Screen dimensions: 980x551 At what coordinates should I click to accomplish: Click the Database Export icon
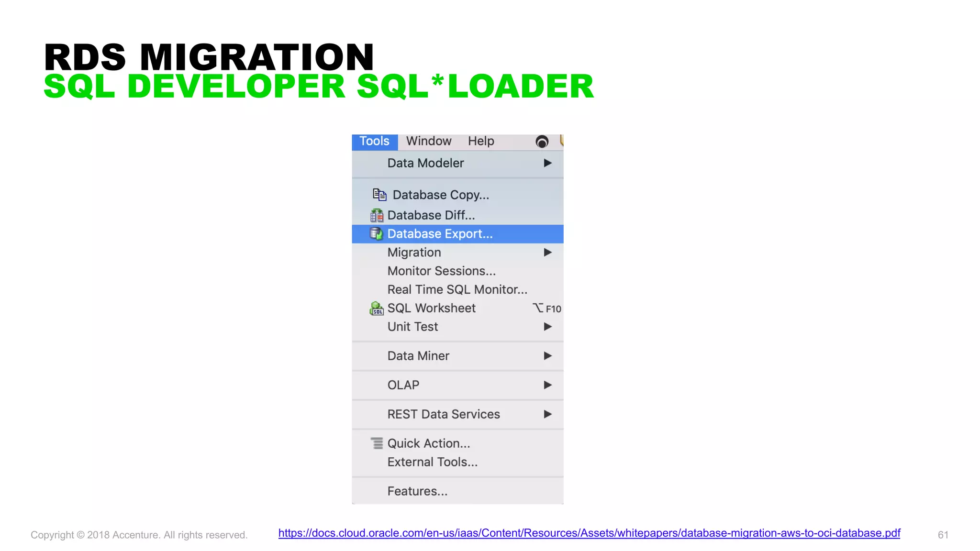377,234
